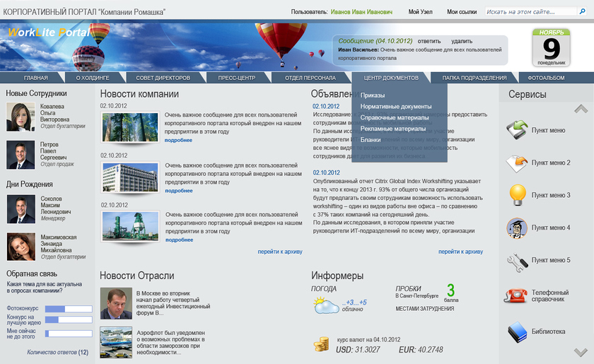Click удалить to delete the message
Viewport: 594px width, 364px height.
point(462,41)
